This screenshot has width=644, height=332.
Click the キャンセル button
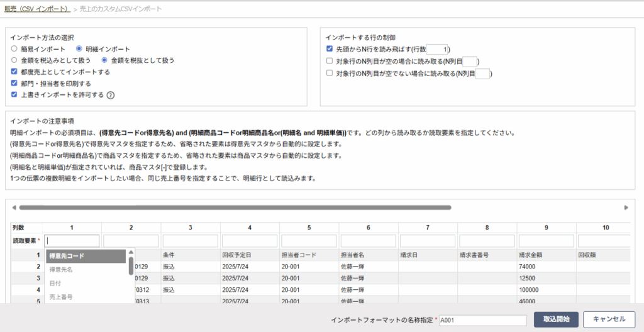pyautogui.click(x=609, y=319)
